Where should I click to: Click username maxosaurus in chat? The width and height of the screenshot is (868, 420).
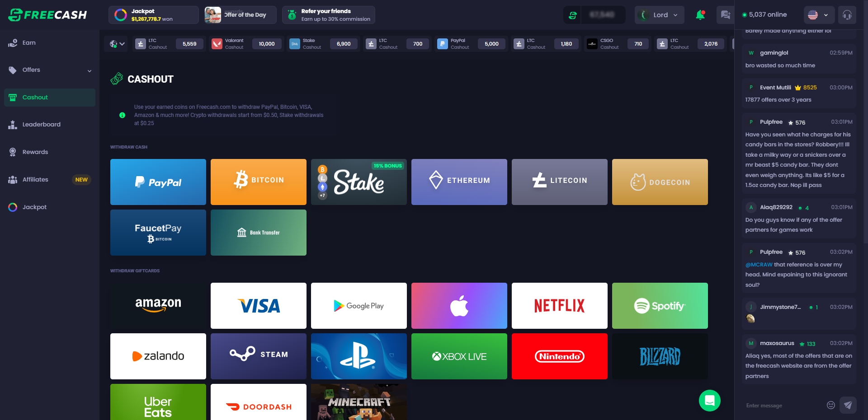777,343
